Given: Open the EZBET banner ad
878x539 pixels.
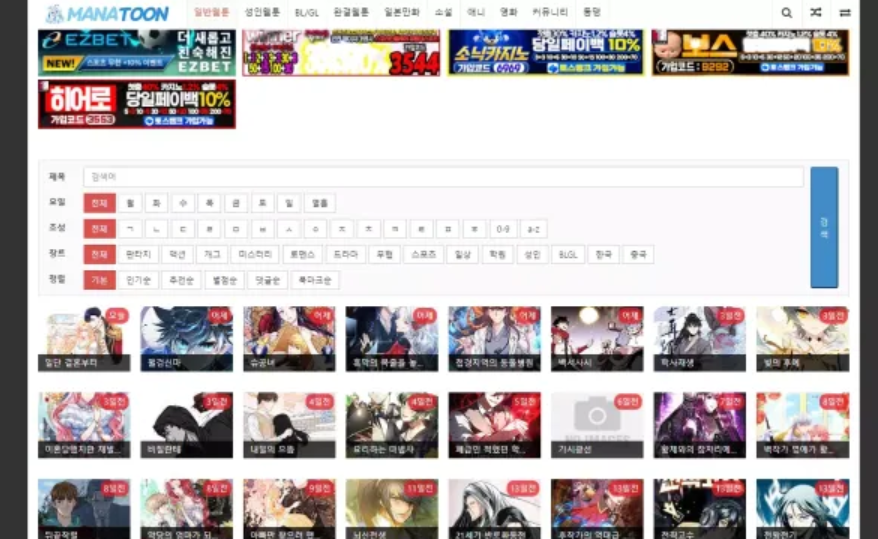Looking at the screenshot, I should [137, 53].
